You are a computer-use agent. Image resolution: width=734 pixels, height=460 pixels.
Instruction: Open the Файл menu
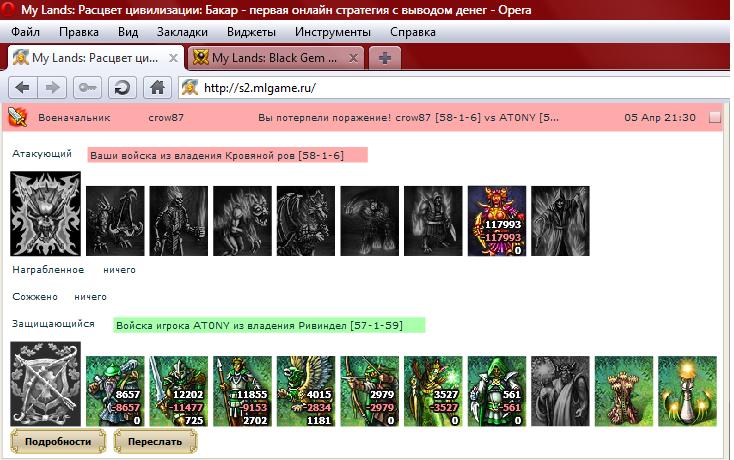click(25, 32)
